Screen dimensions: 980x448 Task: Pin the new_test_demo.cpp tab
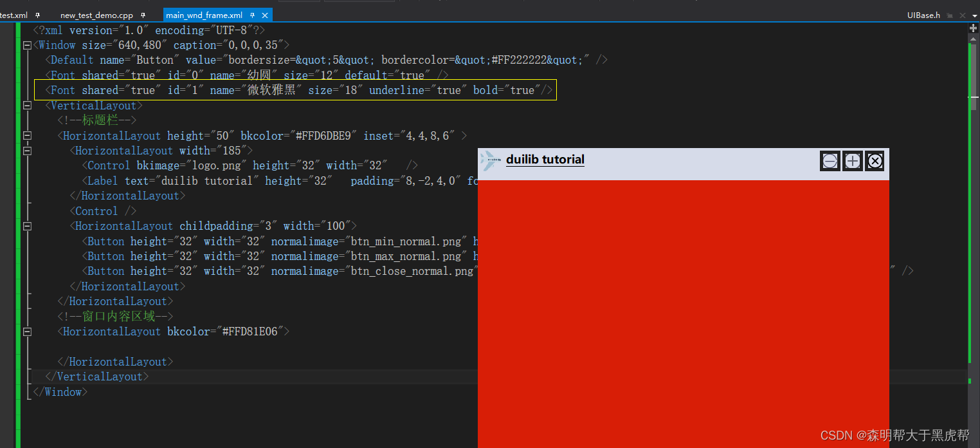(143, 15)
